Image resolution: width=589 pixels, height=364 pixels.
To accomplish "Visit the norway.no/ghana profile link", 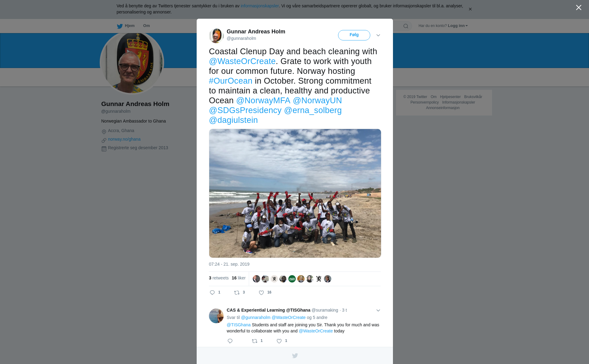I will pos(124,139).
